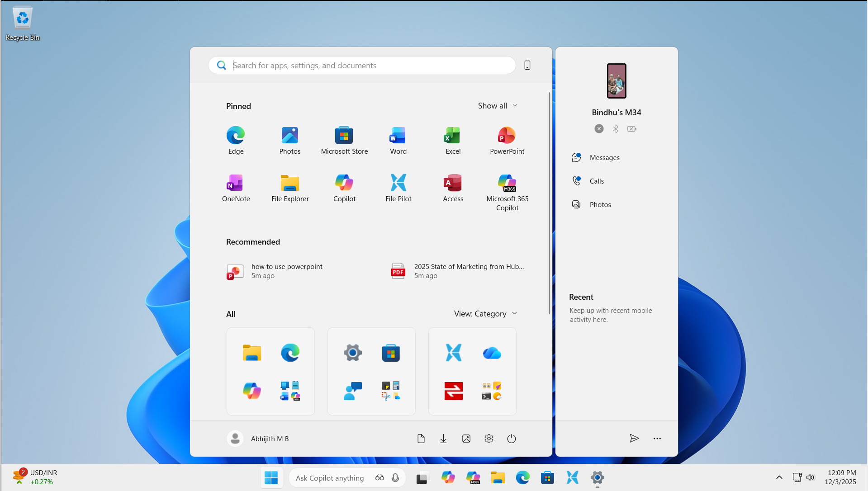Click the Bluetooth icon under Bindhu's M34

(x=615, y=129)
